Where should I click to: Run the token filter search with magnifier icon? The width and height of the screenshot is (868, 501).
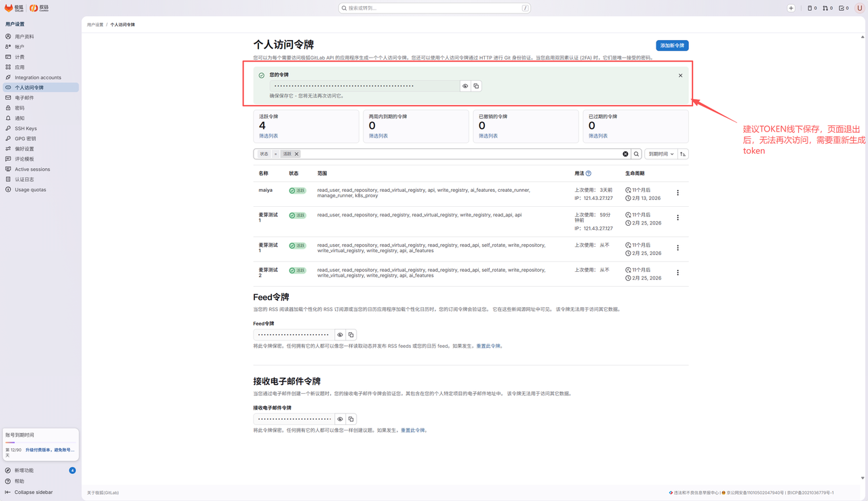(637, 154)
